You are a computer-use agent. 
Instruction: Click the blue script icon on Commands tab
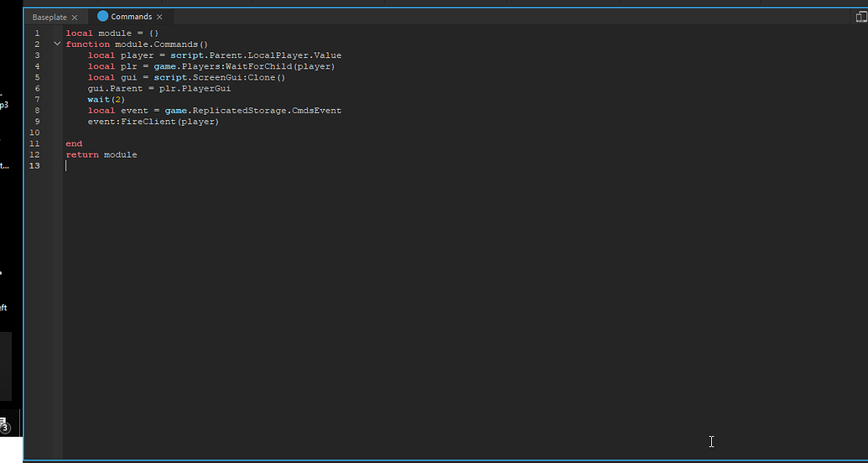pos(103,16)
